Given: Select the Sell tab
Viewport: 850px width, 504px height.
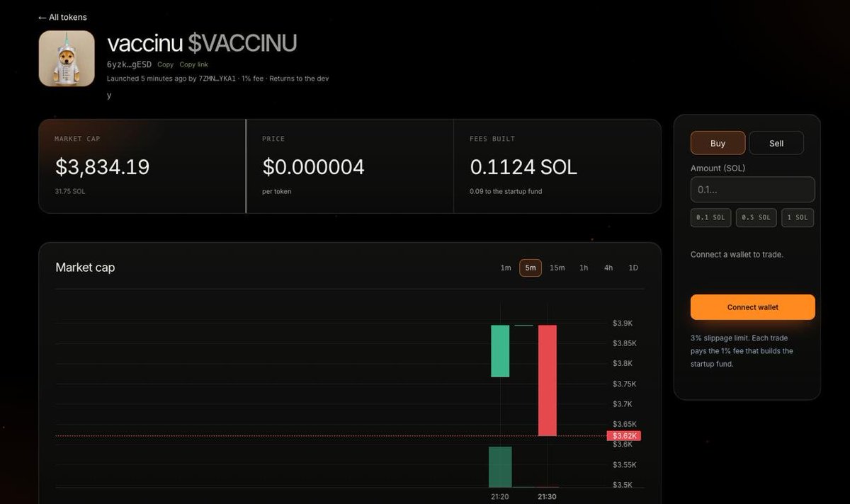Looking at the screenshot, I should tap(776, 143).
